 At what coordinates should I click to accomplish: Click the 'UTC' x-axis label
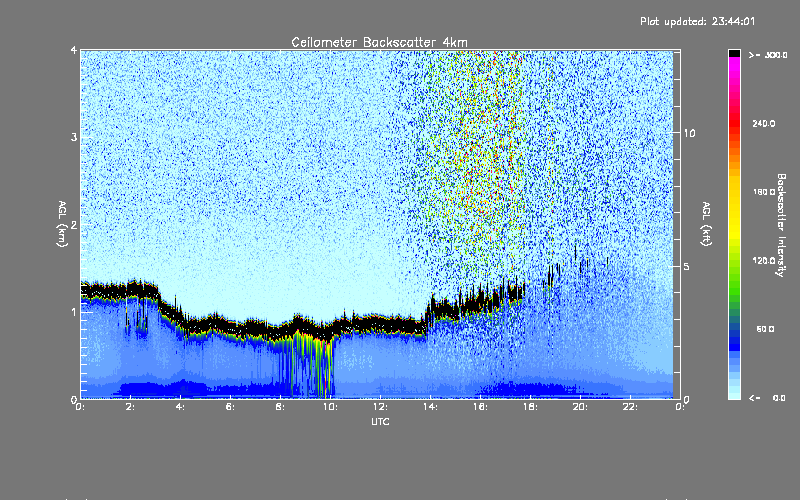tap(380, 421)
